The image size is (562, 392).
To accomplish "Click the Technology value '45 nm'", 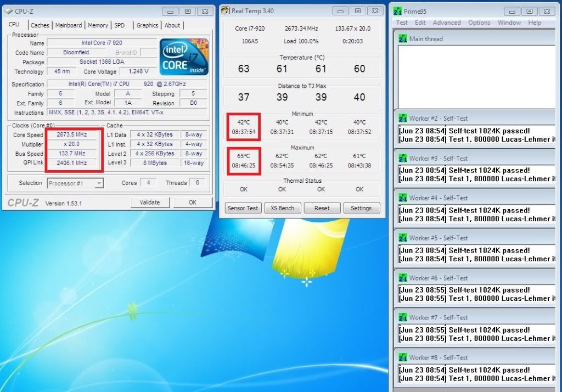I will [x=61, y=71].
